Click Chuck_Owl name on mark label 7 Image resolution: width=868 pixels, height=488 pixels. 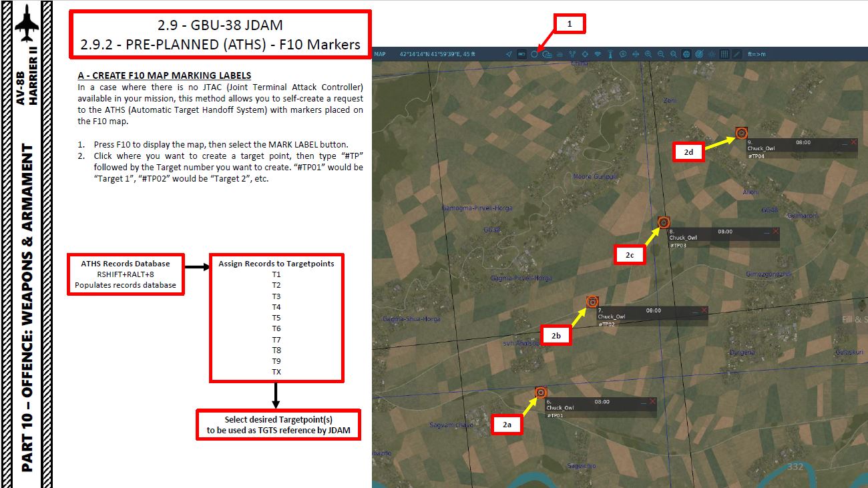click(612, 316)
